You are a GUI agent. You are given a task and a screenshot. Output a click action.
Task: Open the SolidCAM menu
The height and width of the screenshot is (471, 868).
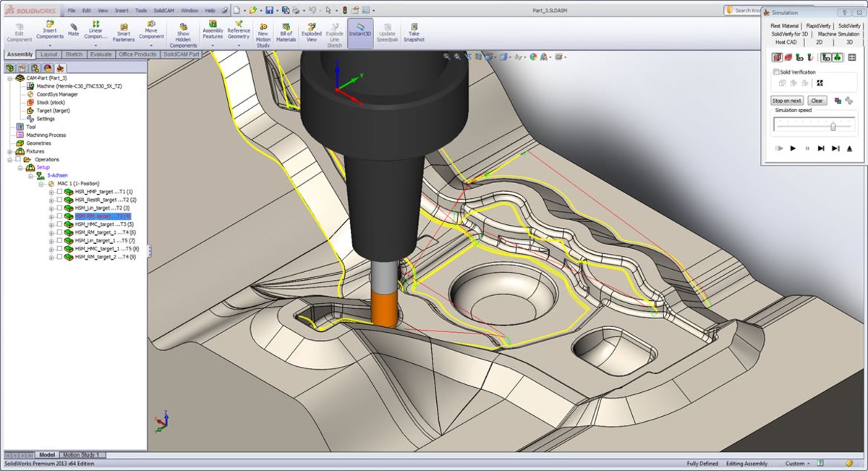(163, 11)
